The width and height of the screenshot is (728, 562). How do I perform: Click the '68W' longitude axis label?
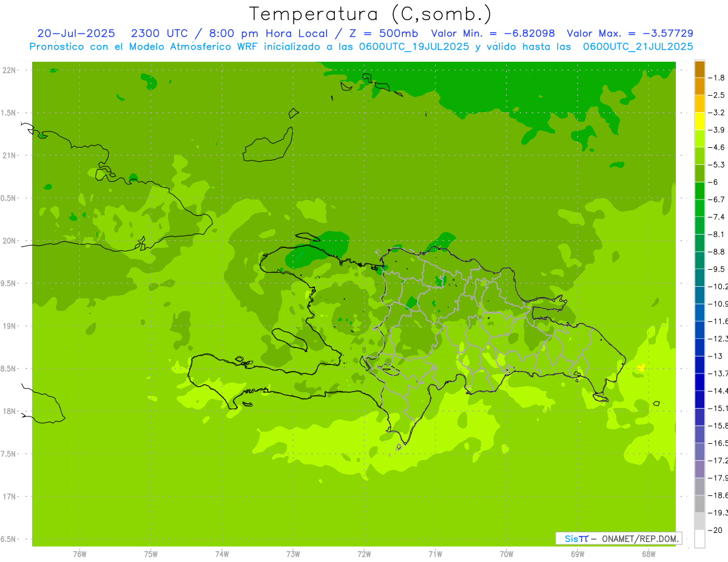(x=649, y=554)
